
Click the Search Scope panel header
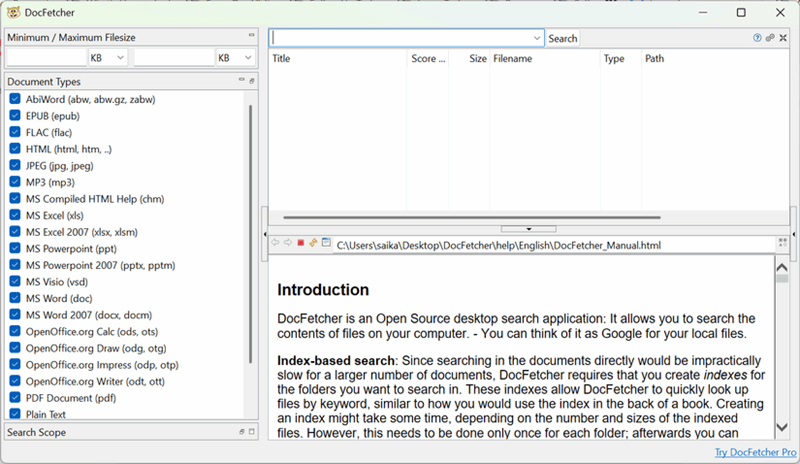132,432
